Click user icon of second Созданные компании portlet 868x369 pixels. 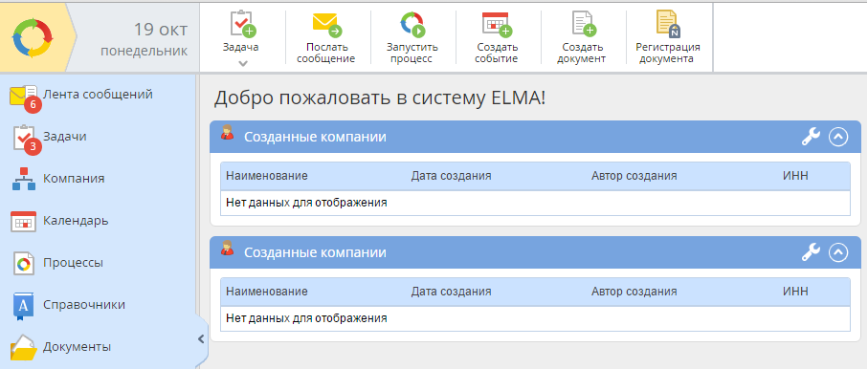click(227, 249)
